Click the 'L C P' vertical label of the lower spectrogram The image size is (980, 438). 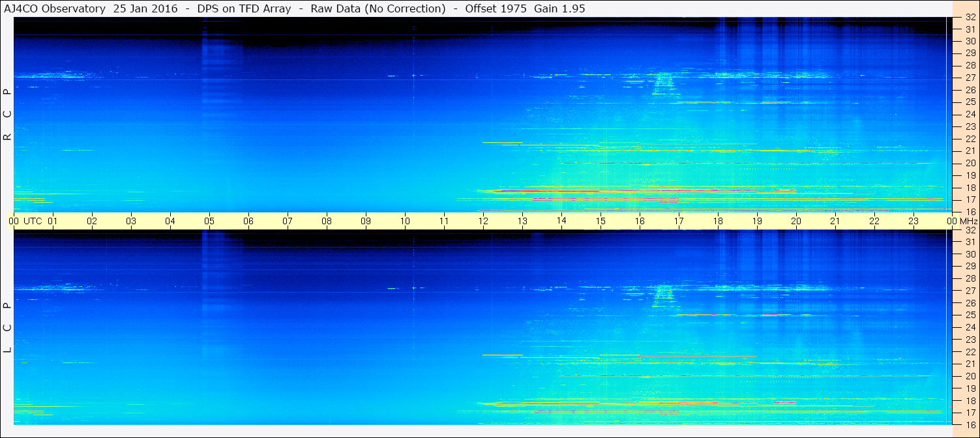click(x=8, y=328)
